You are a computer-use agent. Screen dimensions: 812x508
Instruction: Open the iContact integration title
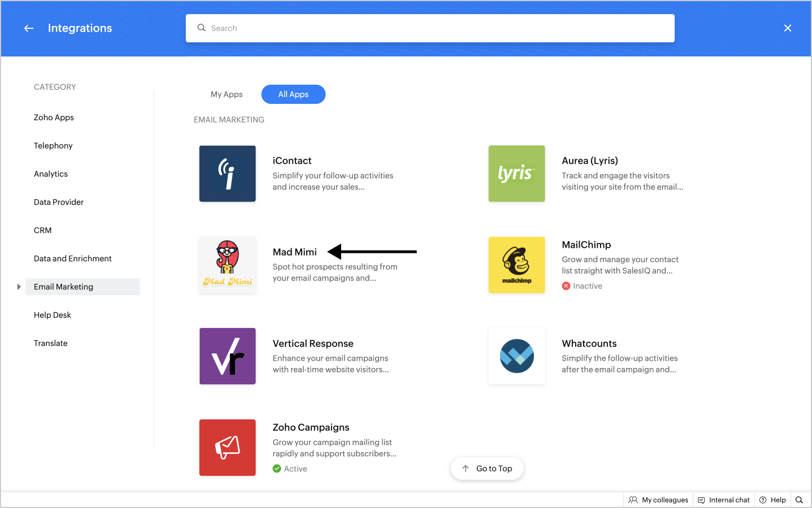[x=292, y=161]
